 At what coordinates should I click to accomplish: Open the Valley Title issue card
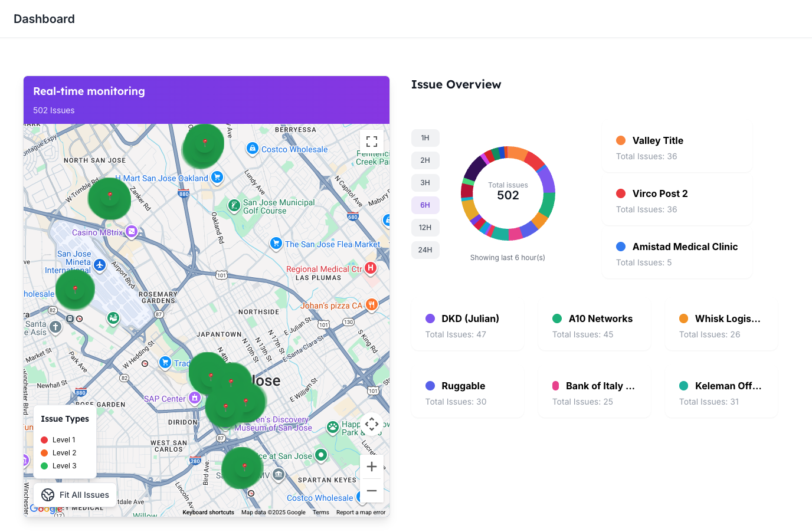point(677,148)
